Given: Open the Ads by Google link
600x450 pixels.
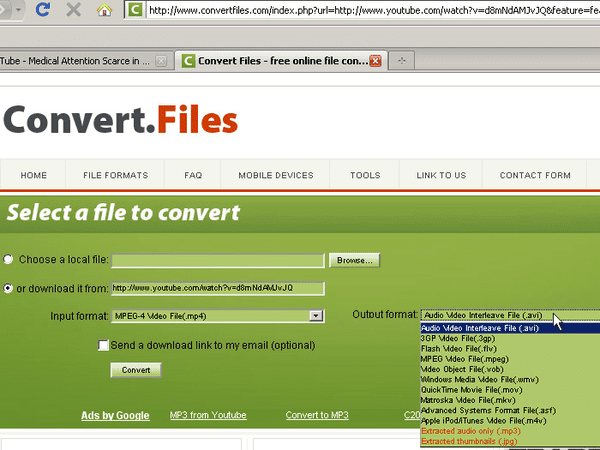Looking at the screenshot, I should [115, 416].
